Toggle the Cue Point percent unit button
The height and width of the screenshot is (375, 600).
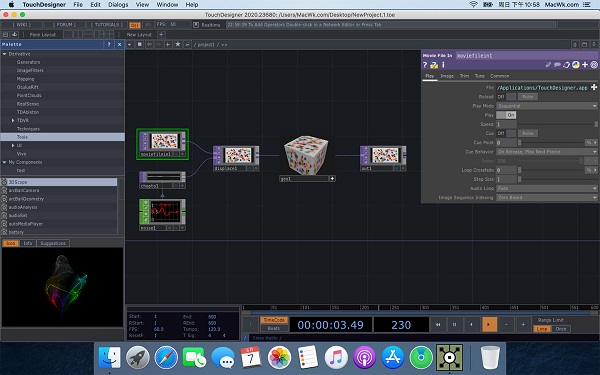tap(589, 142)
